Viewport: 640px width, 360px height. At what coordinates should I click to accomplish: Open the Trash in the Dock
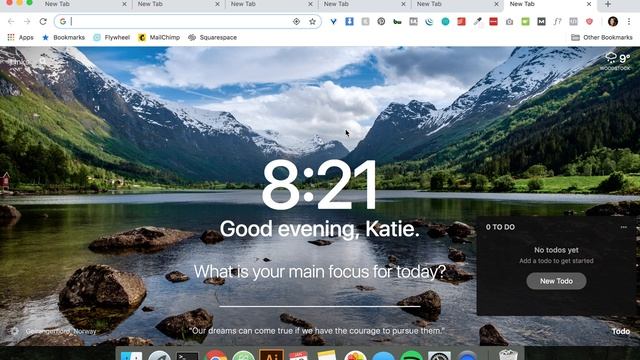click(x=508, y=355)
